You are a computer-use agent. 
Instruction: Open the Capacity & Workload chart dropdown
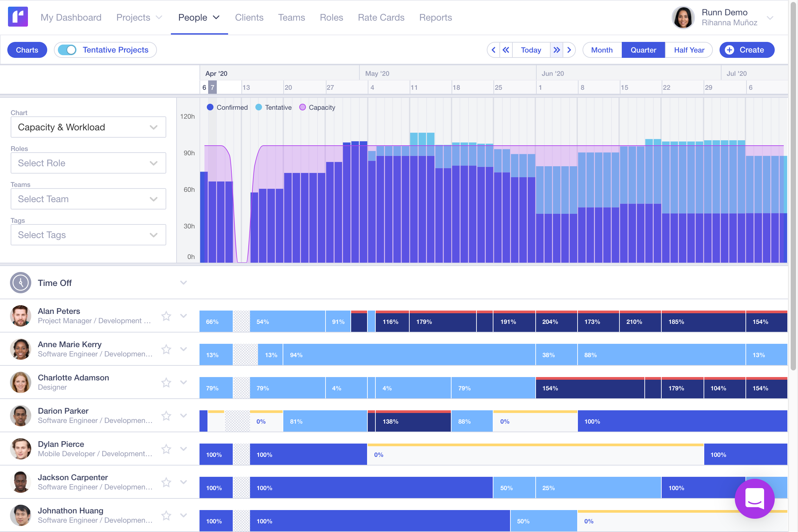(x=88, y=127)
